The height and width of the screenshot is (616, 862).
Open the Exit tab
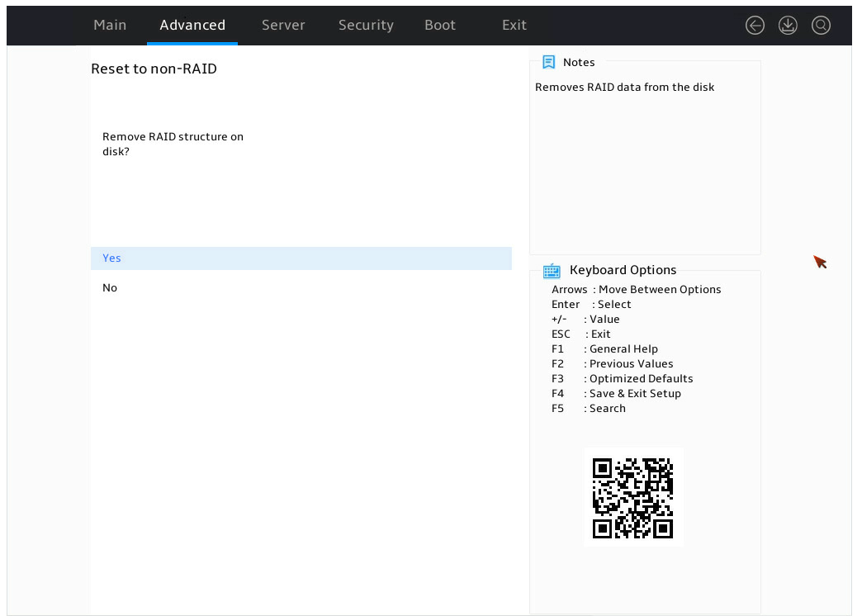click(x=514, y=26)
